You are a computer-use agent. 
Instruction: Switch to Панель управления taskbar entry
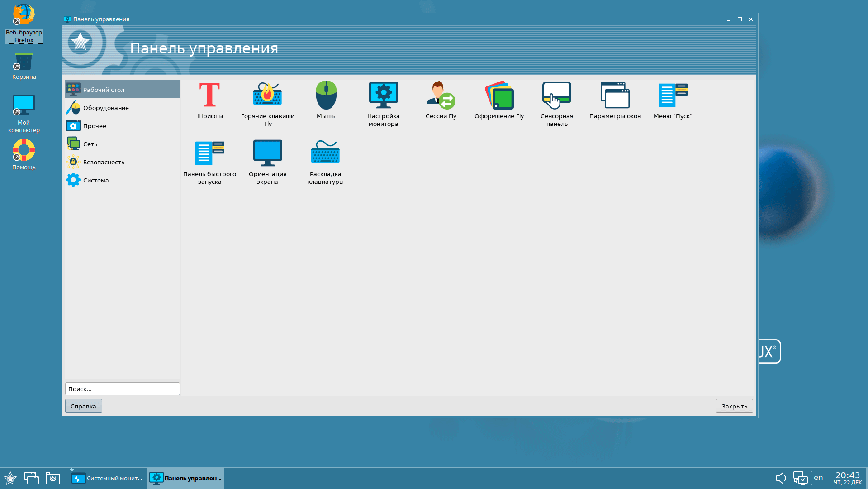point(186,478)
